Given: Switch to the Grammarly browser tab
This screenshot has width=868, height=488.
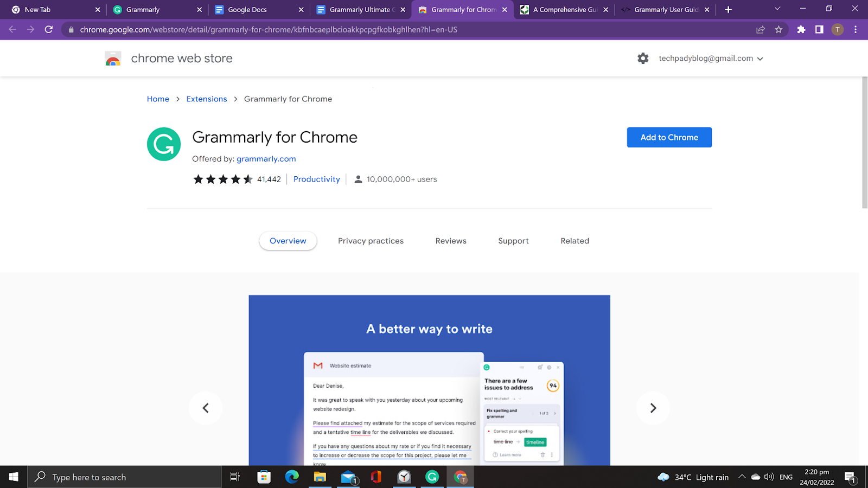Looking at the screenshot, I should click(x=157, y=10).
